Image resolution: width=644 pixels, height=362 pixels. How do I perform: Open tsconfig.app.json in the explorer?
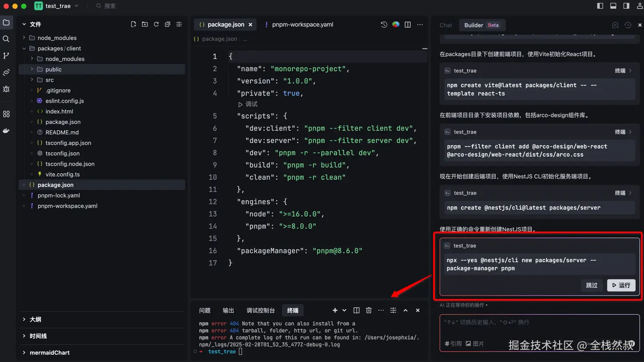[x=68, y=143]
